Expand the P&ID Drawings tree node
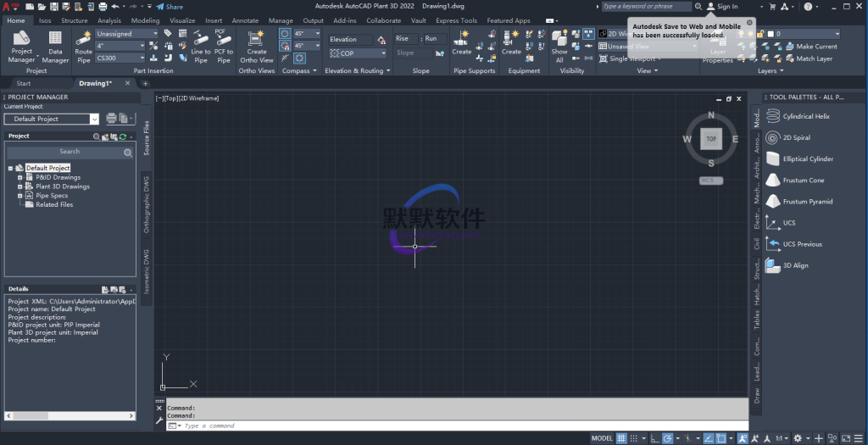The width and height of the screenshot is (868, 445). tap(19, 177)
